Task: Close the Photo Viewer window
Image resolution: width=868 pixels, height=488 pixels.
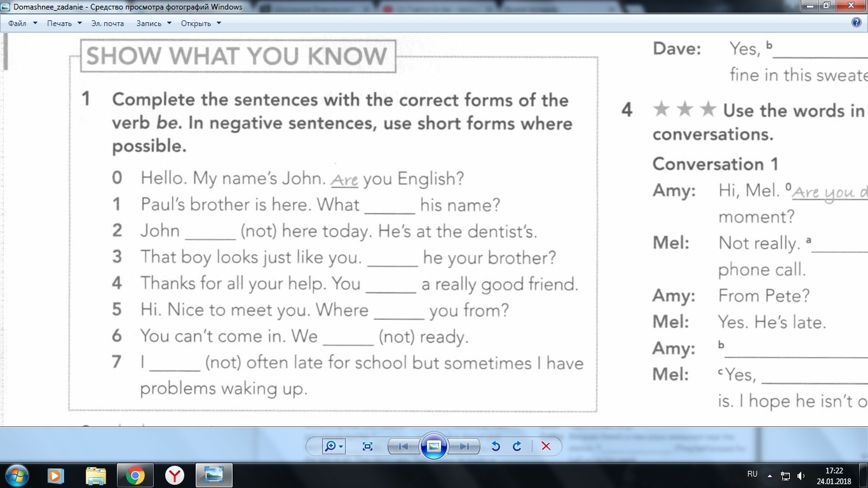Action: click(850, 6)
